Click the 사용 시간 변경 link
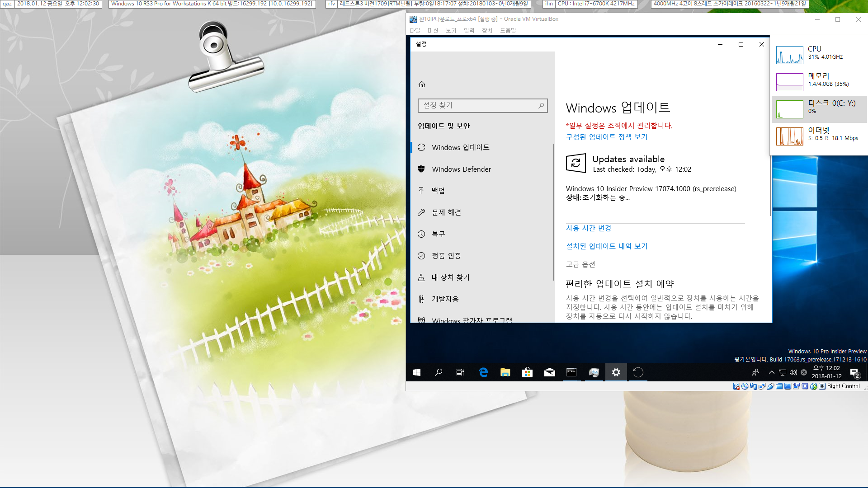This screenshot has height=488, width=868. pos(589,228)
